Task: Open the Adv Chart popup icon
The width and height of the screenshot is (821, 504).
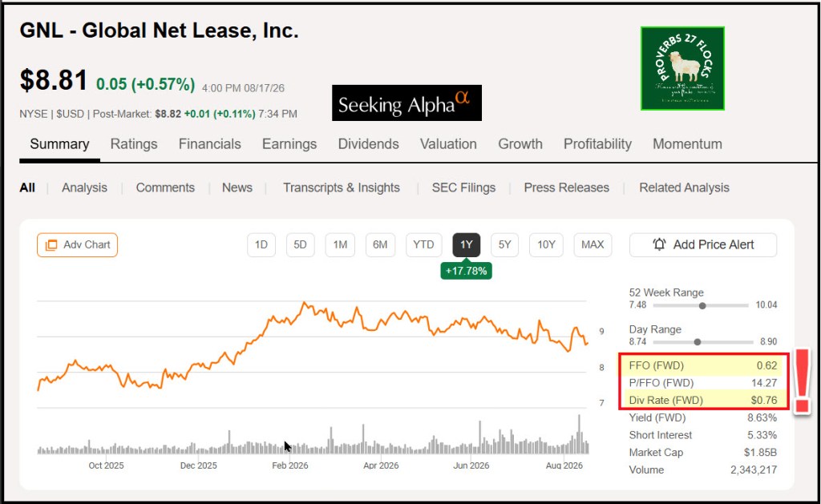Action: pos(51,245)
